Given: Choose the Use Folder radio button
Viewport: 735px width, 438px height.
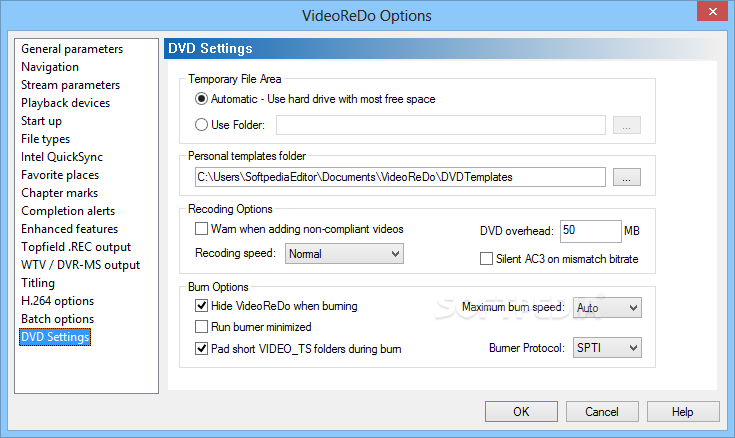Looking at the screenshot, I should point(202,125).
